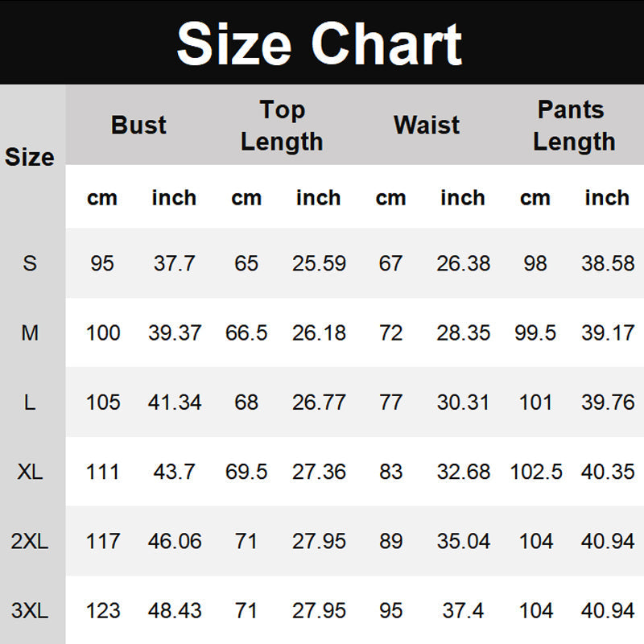Select the 37.4 inch waist value

tap(463, 612)
